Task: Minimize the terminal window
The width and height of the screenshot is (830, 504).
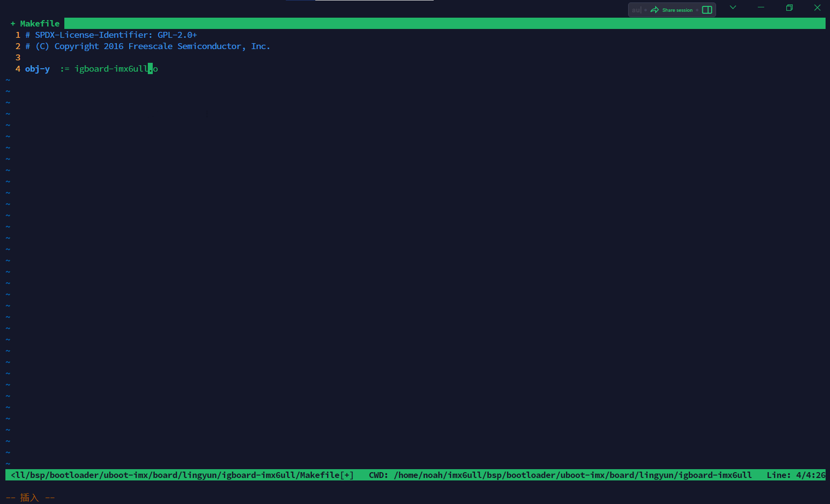Action: pyautogui.click(x=761, y=7)
